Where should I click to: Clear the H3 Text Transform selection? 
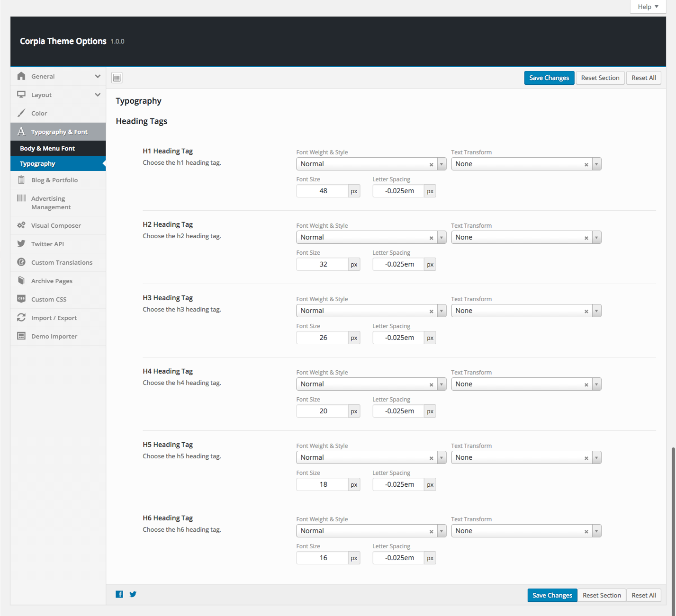tap(586, 311)
